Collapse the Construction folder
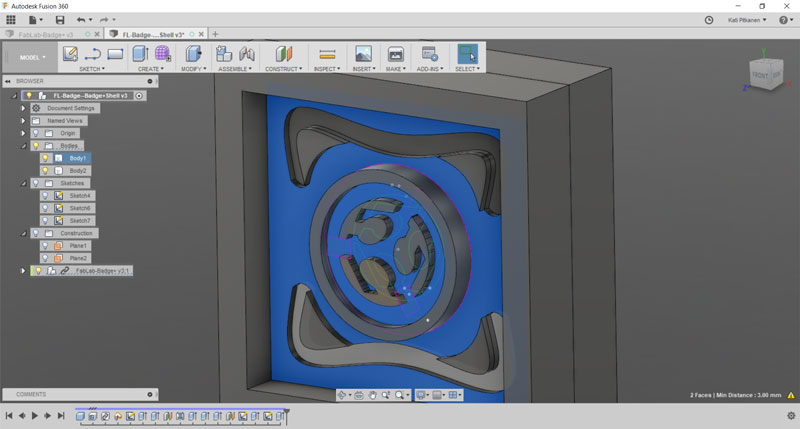This screenshot has height=429, width=800. point(23,233)
